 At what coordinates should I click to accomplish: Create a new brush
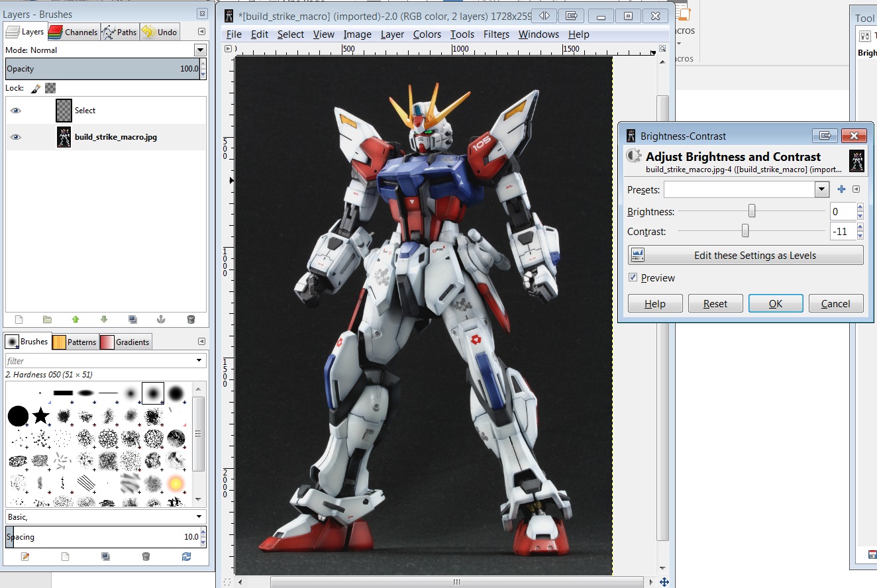(65, 556)
